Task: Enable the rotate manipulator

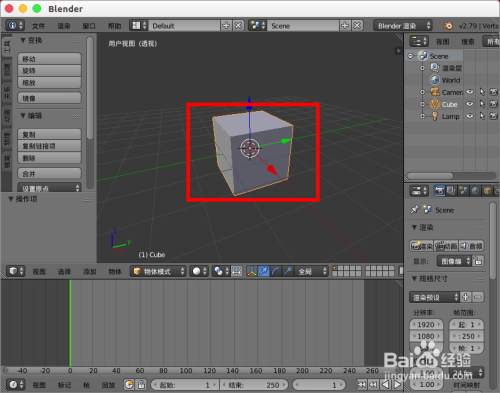Action: tap(275, 271)
